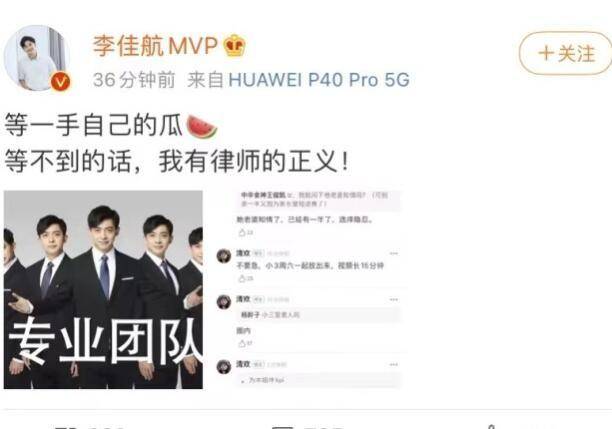Click the 36分钟前 post timestamp

[134, 80]
